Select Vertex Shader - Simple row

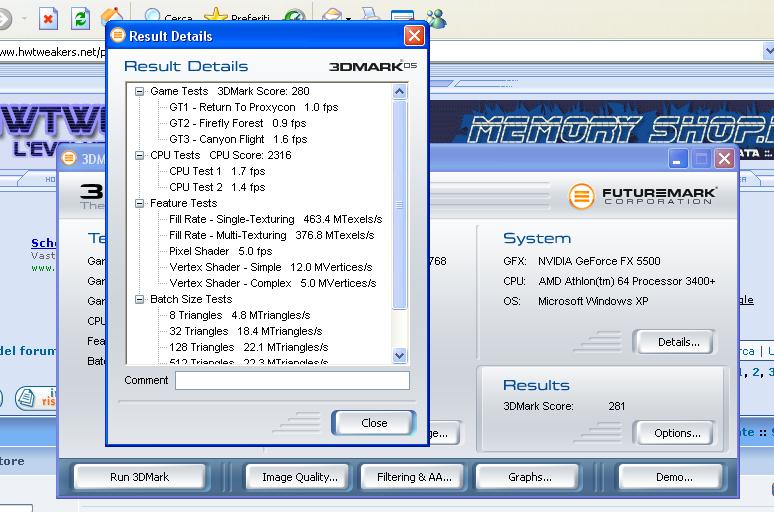[271, 267]
